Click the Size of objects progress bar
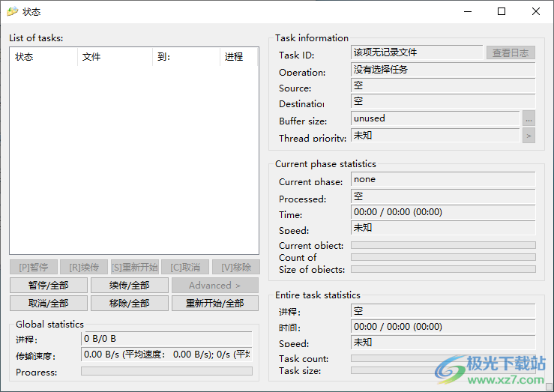The height and width of the screenshot is (392, 554). tap(443, 269)
